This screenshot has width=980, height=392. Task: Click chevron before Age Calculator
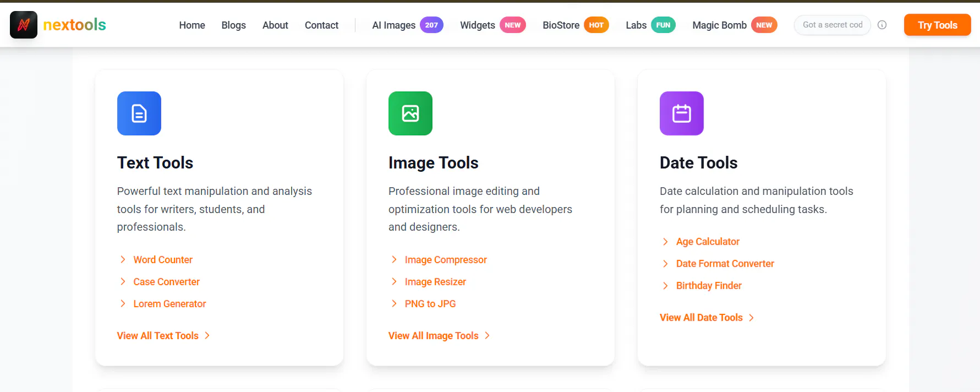(665, 242)
